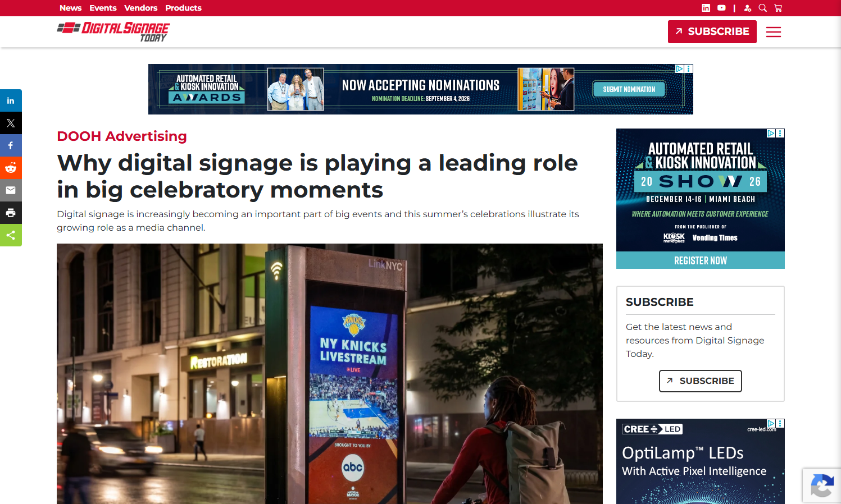Open the News menu item

71,8
